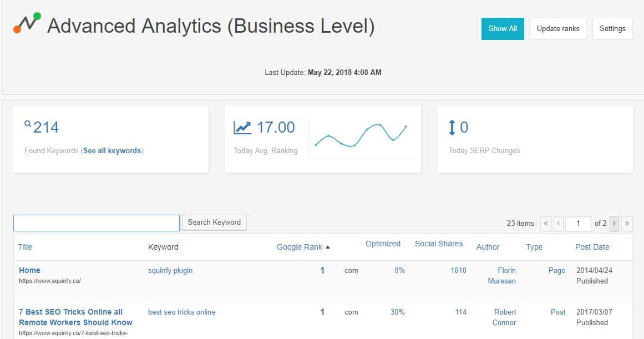
Task: Click the 2014/04/24 post date
Action: click(x=594, y=270)
